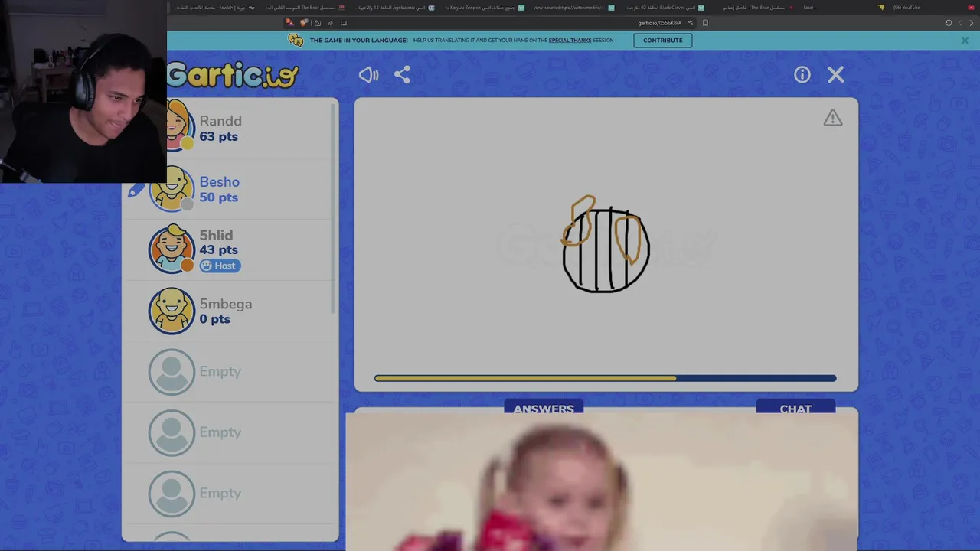
Task: Open the info icon near the close X
Action: (802, 74)
